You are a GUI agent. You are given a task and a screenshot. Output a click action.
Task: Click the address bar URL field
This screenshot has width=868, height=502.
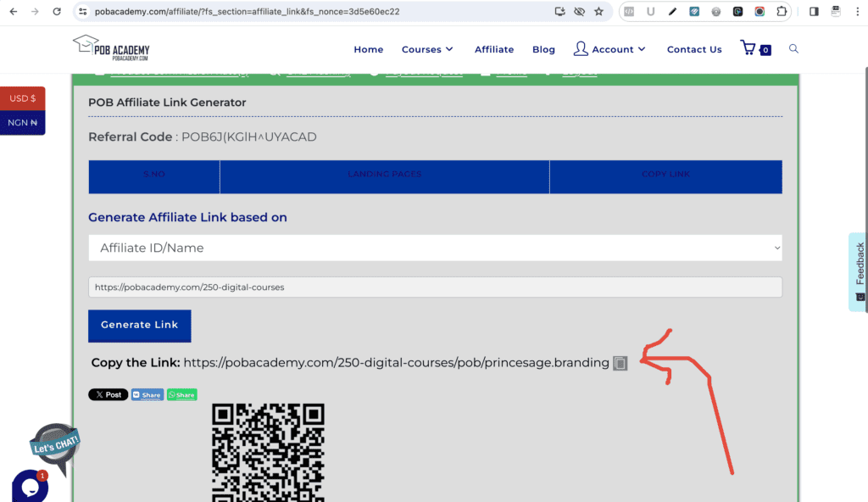pos(247,11)
